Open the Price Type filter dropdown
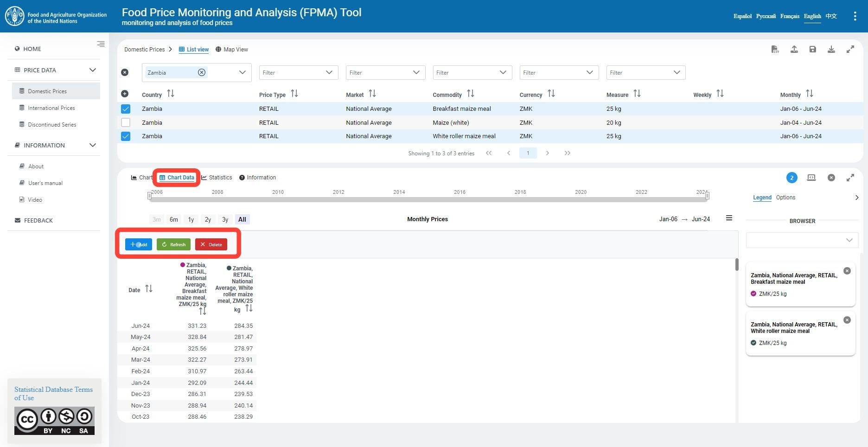Image resolution: width=868 pixels, height=447 pixels. tap(298, 72)
